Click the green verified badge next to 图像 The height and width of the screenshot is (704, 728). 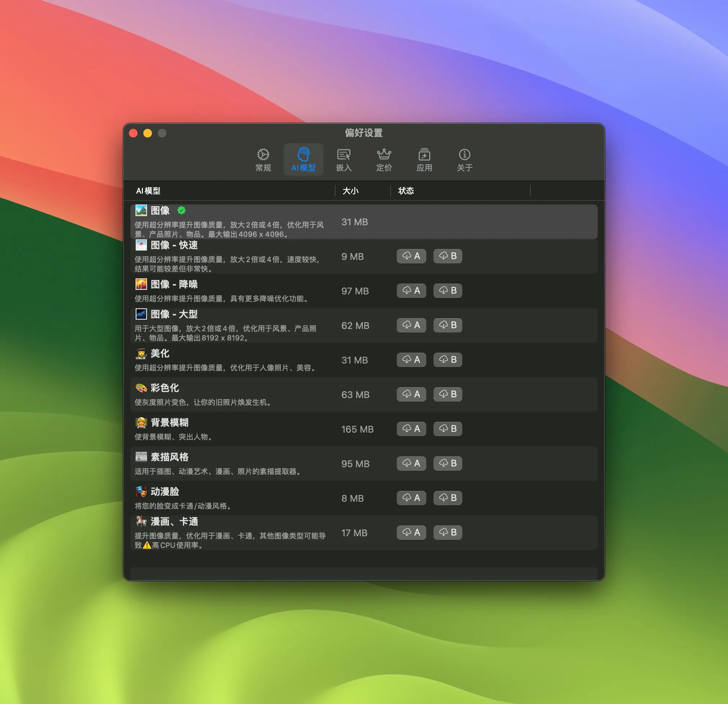[x=181, y=210]
